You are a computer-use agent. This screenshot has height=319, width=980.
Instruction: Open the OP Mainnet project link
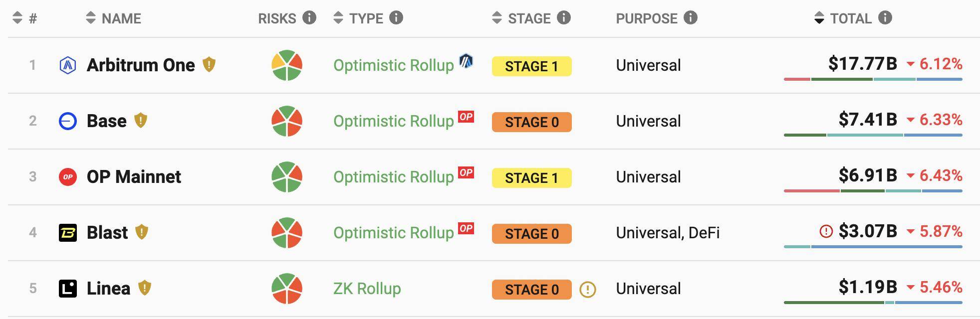134,177
